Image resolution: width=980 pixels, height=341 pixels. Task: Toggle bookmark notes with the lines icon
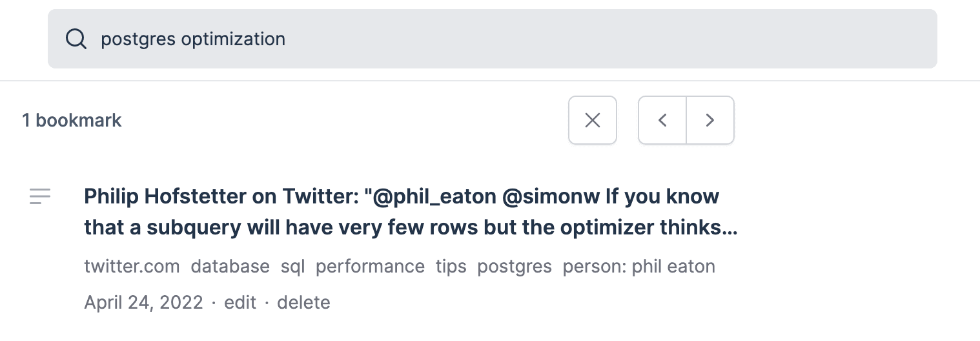pos(40,196)
